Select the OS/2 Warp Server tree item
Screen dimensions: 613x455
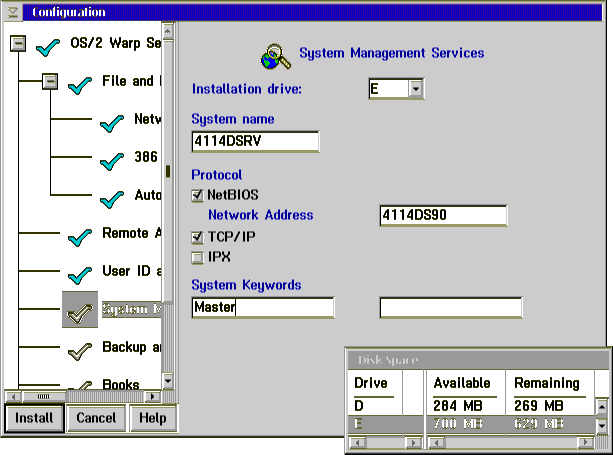click(115, 43)
